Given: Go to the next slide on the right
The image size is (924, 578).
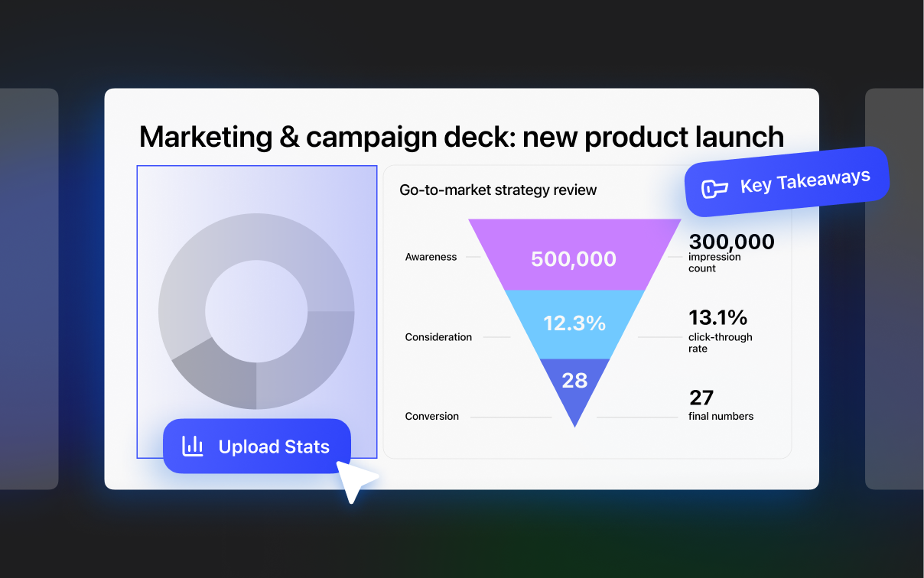Looking at the screenshot, I should click(894, 289).
